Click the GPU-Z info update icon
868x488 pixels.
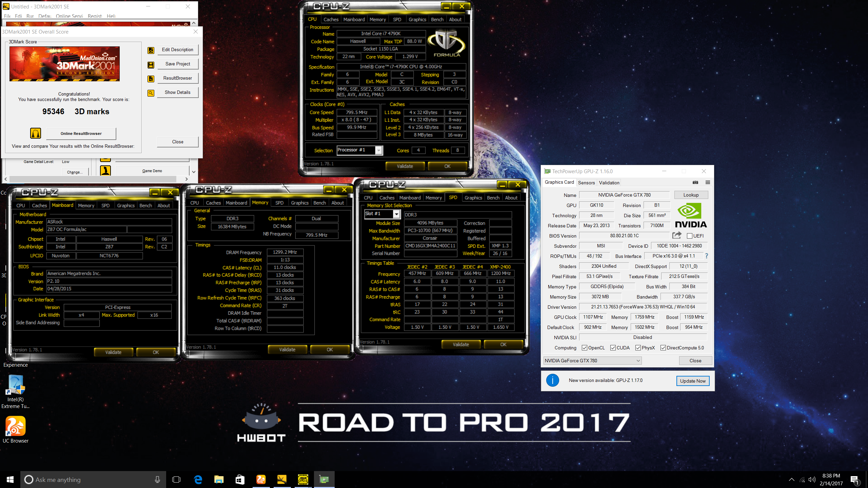coord(553,380)
